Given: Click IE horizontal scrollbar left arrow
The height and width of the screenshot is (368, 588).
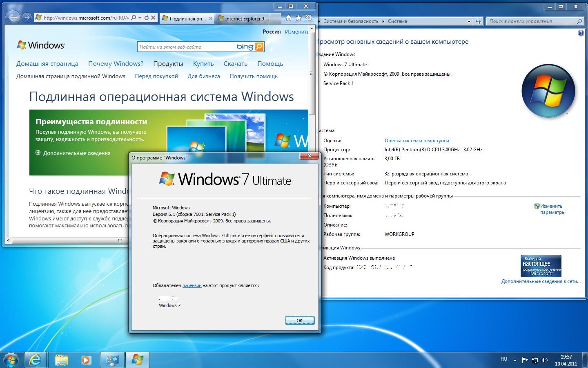Looking at the screenshot, I should click(x=8, y=240).
